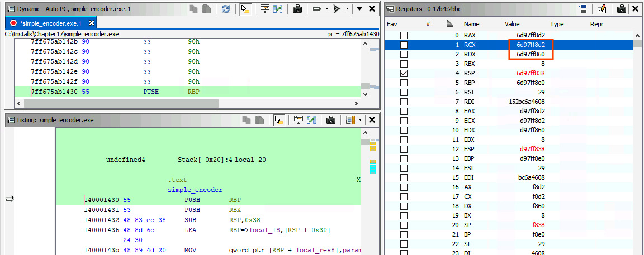The width and height of the screenshot is (644, 255).
Task: Open the track location arrow dropdown
Action: 326,8
